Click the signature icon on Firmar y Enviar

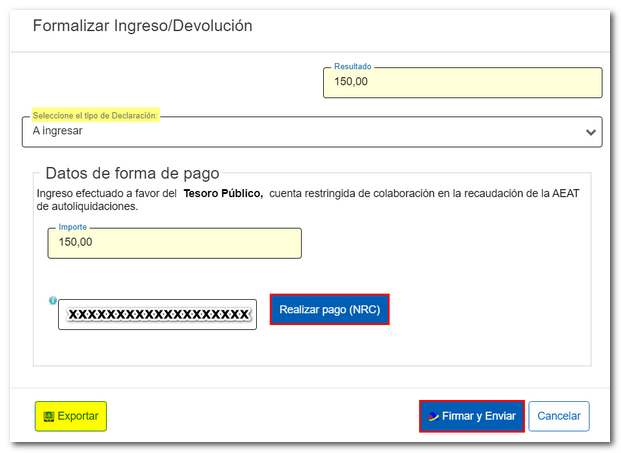point(433,416)
